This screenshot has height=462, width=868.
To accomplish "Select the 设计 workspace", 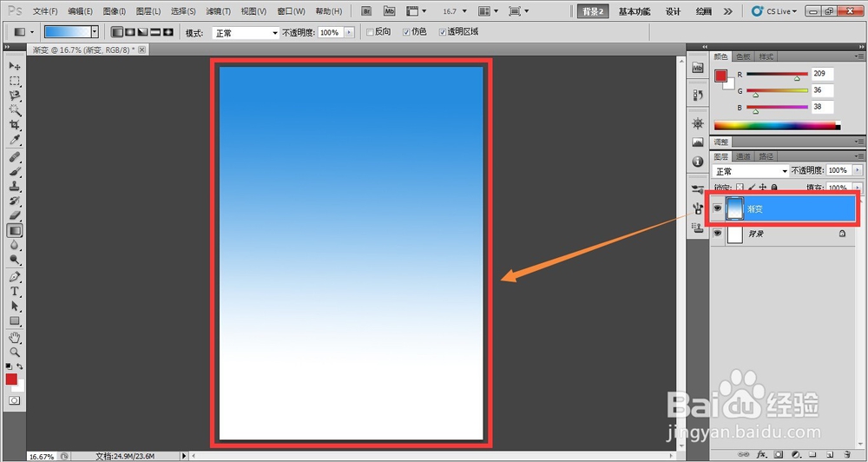I will [x=673, y=11].
